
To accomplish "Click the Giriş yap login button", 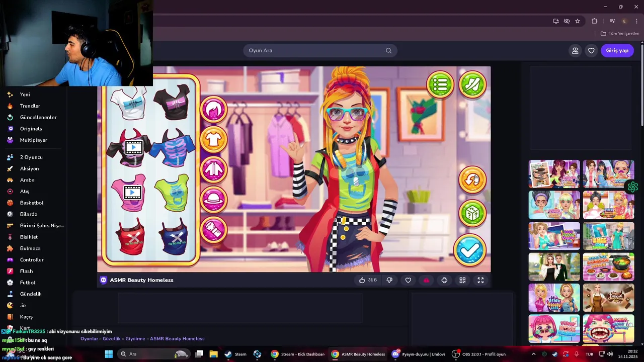I will 617,50.
